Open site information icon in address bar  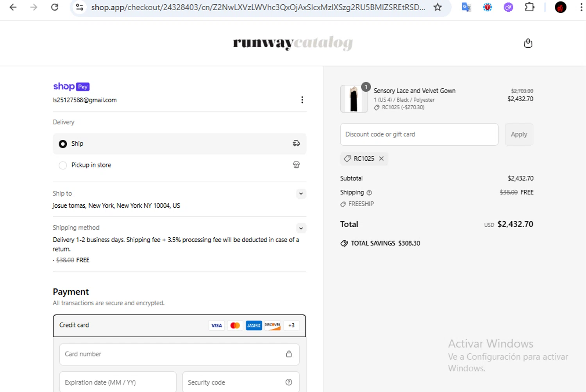tap(80, 7)
